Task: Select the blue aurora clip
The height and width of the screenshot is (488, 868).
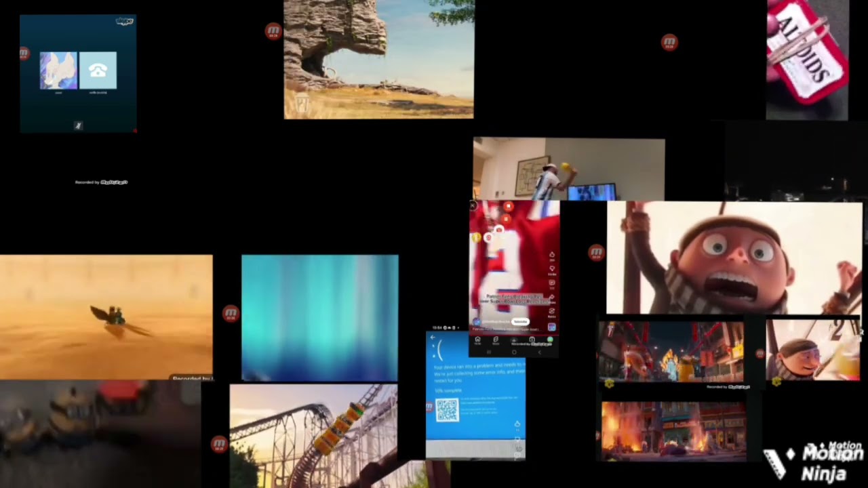Action: [320, 318]
